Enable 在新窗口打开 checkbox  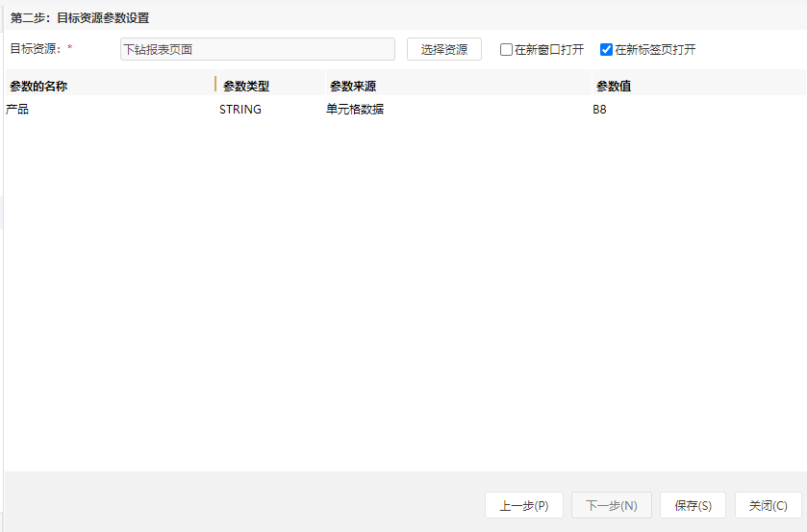[x=507, y=49]
